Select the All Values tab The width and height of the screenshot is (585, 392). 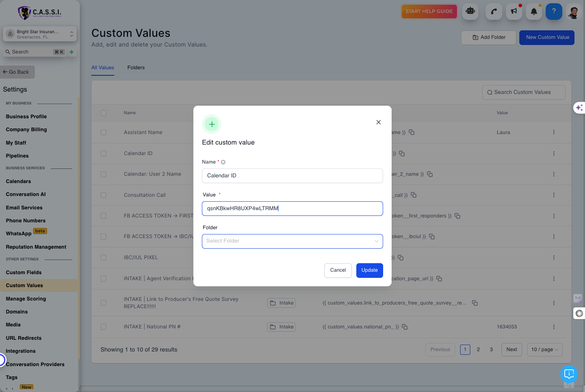pyautogui.click(x=103, y=68)
